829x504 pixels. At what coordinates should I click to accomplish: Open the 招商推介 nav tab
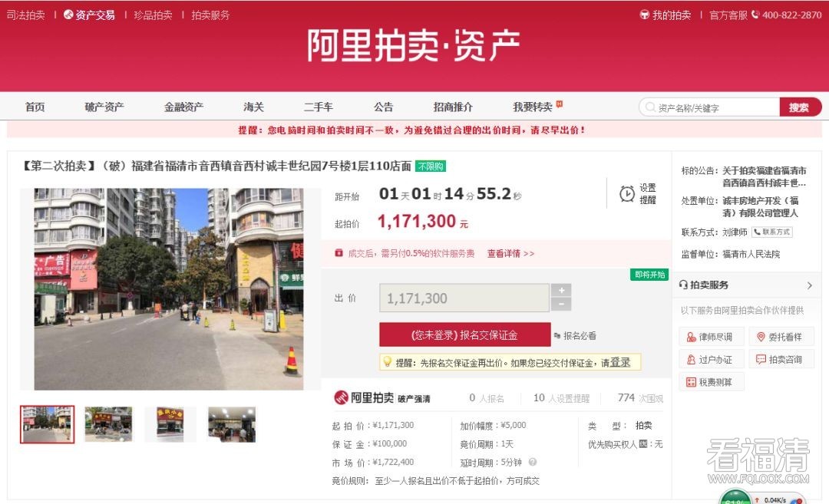point(453,107)
